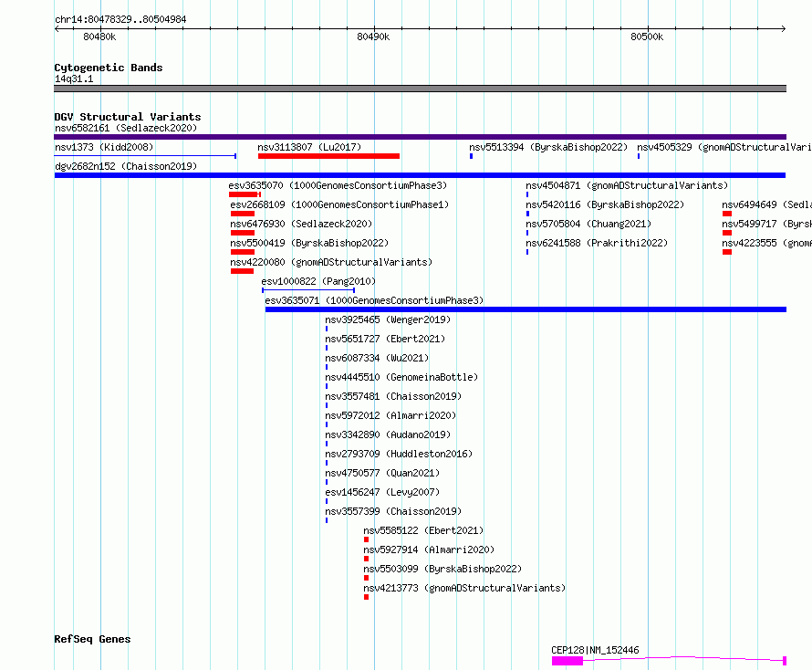Click the nsv3925465 (Wenger2019) label
Screen dimensions: 812x670
point(388,319)
